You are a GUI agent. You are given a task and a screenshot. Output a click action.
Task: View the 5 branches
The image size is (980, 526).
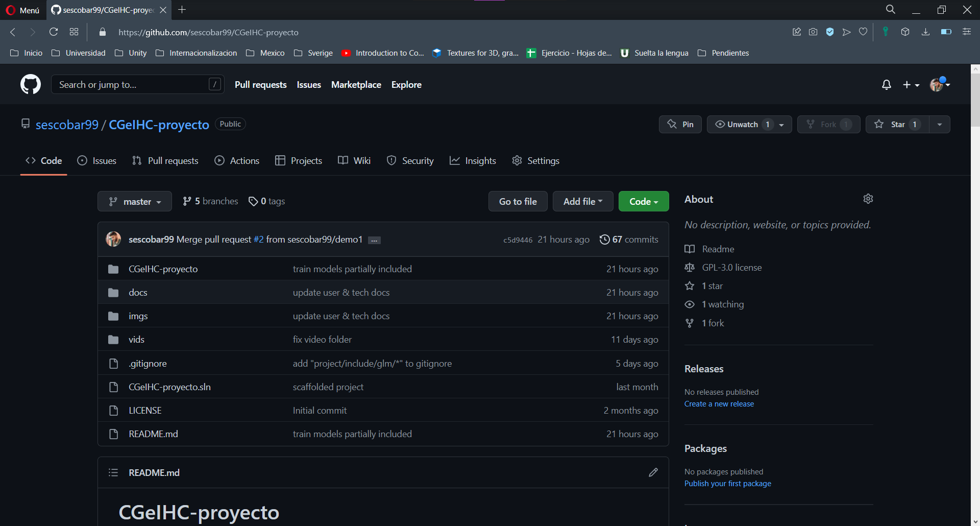pos(210,201)
